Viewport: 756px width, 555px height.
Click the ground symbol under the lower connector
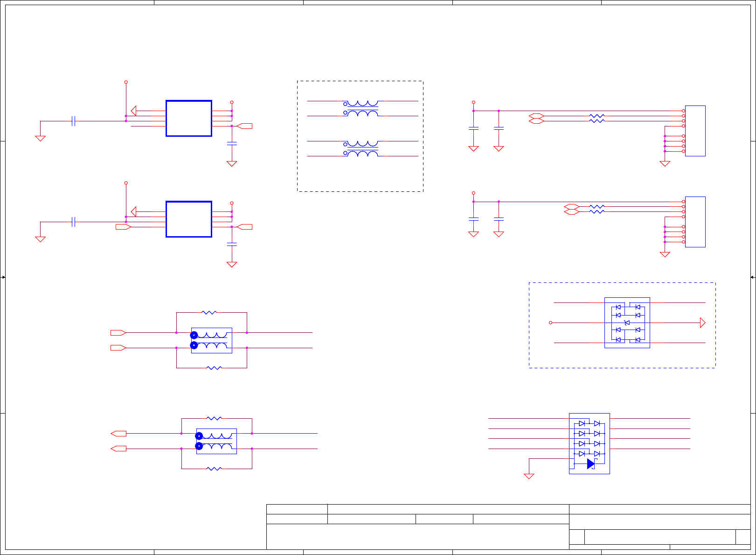click(665, 254)
